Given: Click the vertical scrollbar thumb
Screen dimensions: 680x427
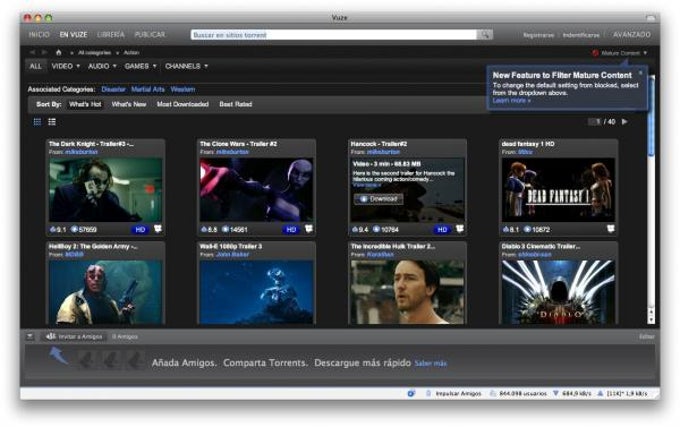Looking at the screenshot, I should coord(651,115).
